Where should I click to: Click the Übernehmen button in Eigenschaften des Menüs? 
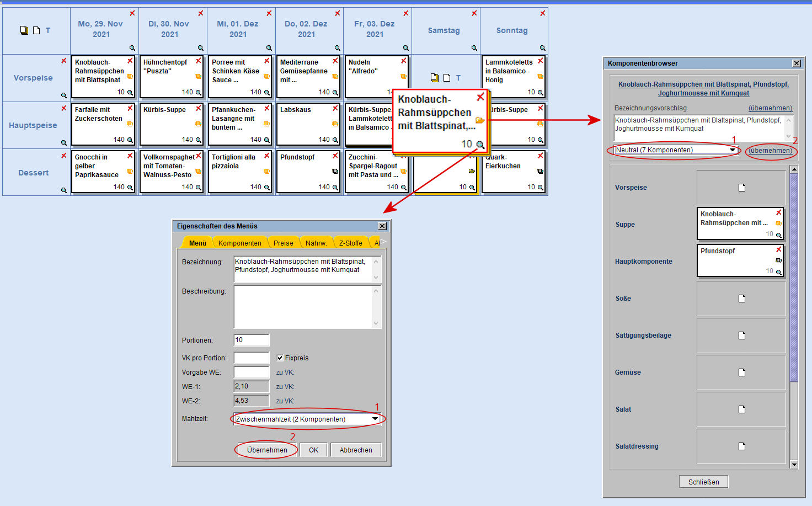pos(268,450)
